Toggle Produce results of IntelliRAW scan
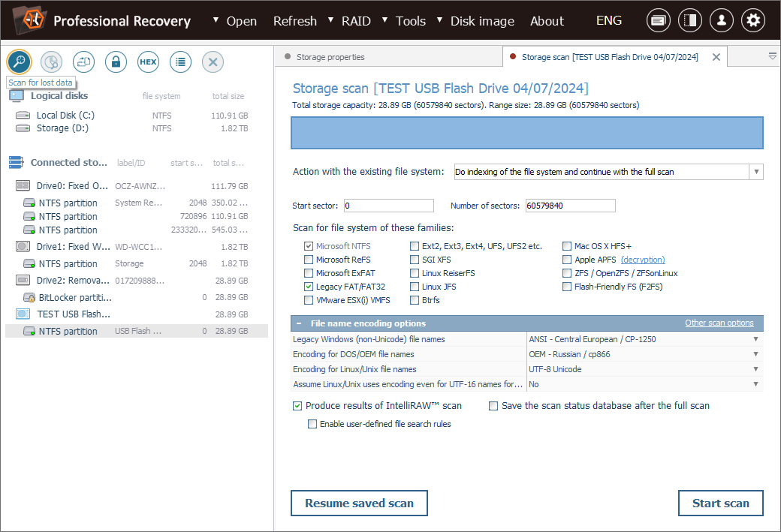The width and height of the screenshot is (781, 532). coord(297,406)
